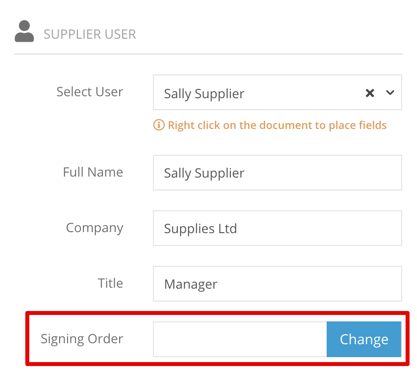Click the Full Name input field
This screenshot has height=371, width=417.
(x=277, y=173)
